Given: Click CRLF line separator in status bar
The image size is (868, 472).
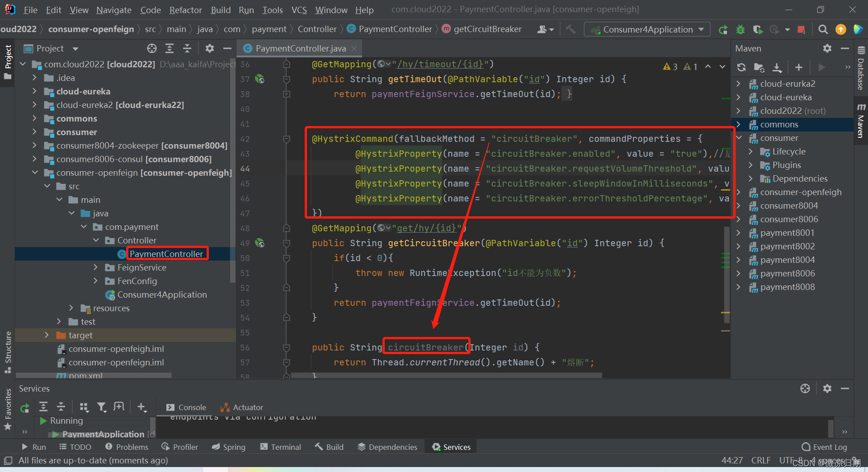Looking at the screenshot, I should click(x=760, y=460).
